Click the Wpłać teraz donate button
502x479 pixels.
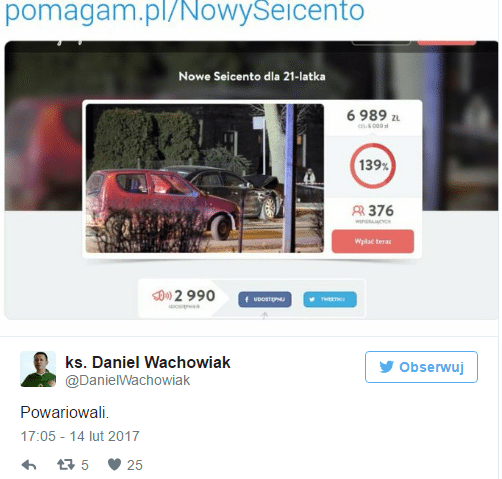tap(373, 241)
